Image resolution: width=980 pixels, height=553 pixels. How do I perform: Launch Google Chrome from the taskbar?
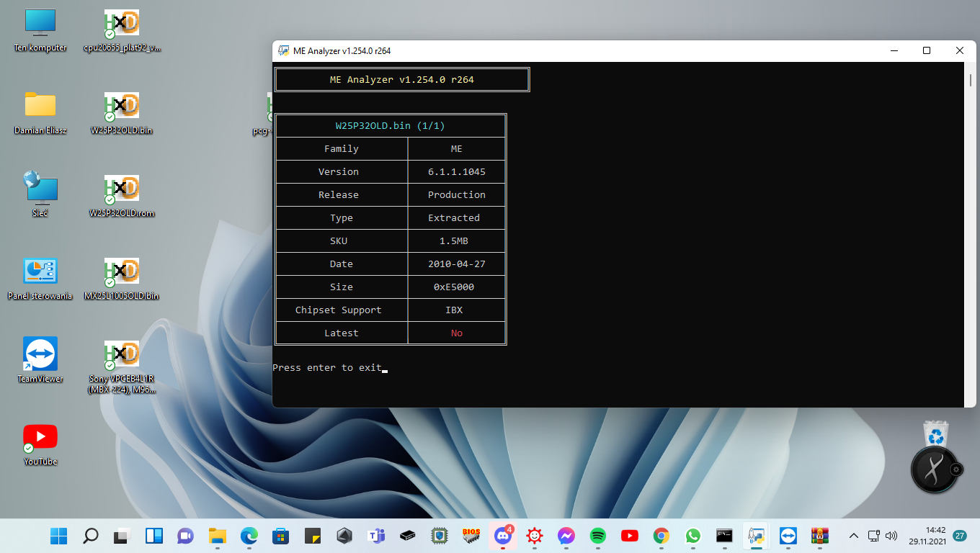661,536
